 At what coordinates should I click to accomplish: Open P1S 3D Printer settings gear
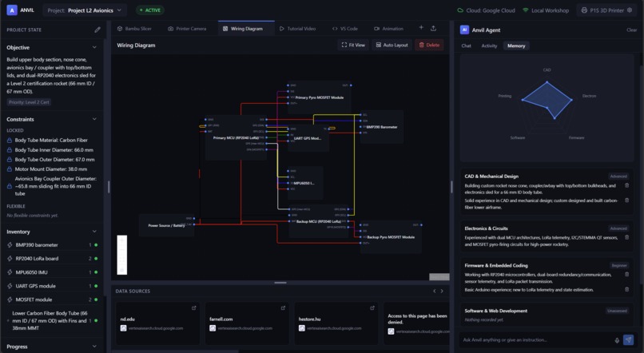click(630, 10)
